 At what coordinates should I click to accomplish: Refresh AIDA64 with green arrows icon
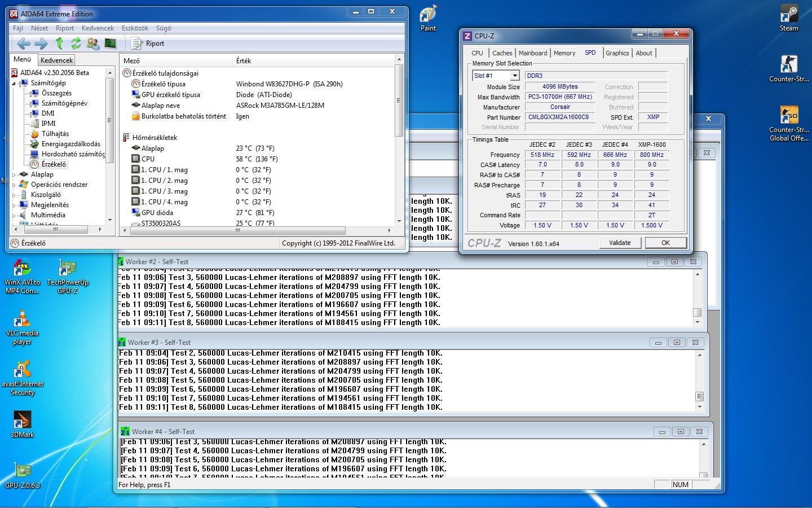76,43
